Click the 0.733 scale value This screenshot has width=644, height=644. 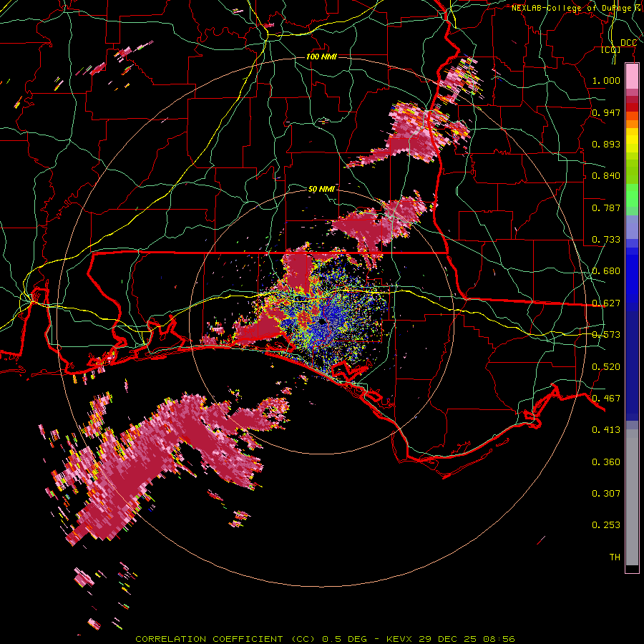coord(606,240)
